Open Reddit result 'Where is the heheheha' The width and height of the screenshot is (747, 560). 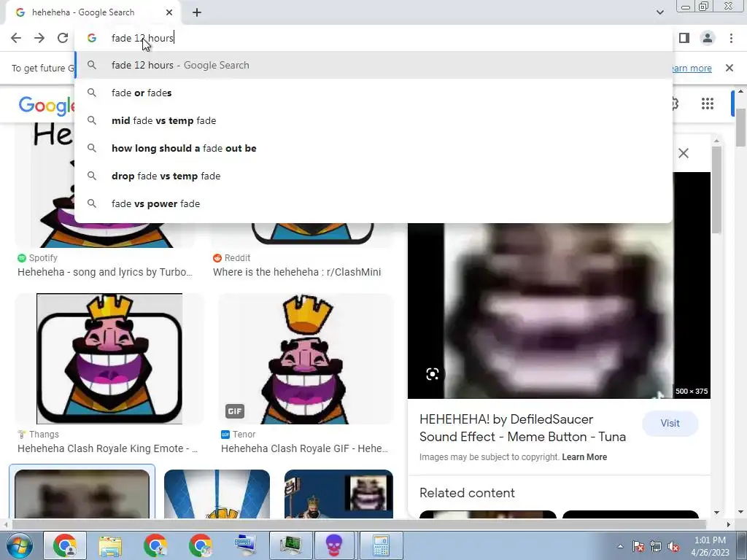[x=297, y=272]
